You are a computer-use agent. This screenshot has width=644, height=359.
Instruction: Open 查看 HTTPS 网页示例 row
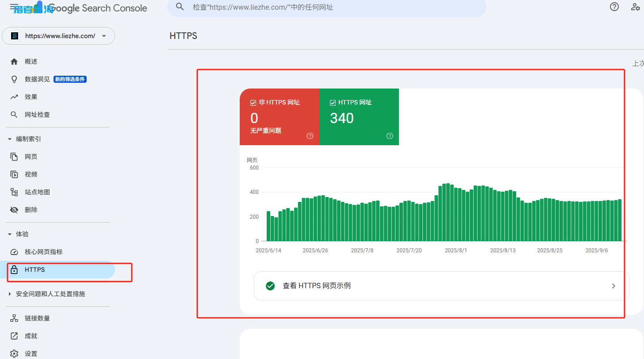tap(441, 286)
